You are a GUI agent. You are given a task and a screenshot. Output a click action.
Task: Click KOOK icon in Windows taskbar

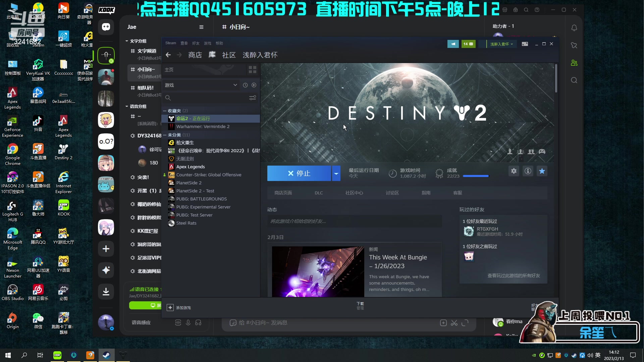57,355
